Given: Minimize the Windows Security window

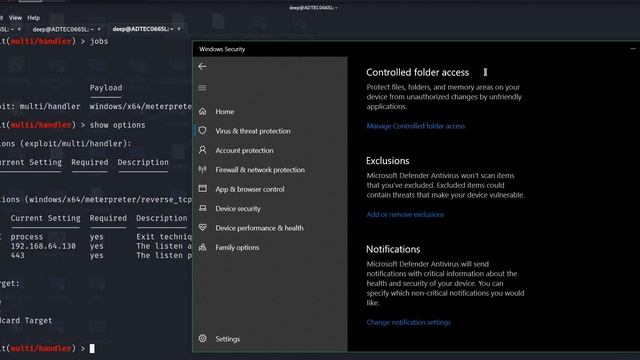Looking at the screenshot, I should click(x=633, y=49).
